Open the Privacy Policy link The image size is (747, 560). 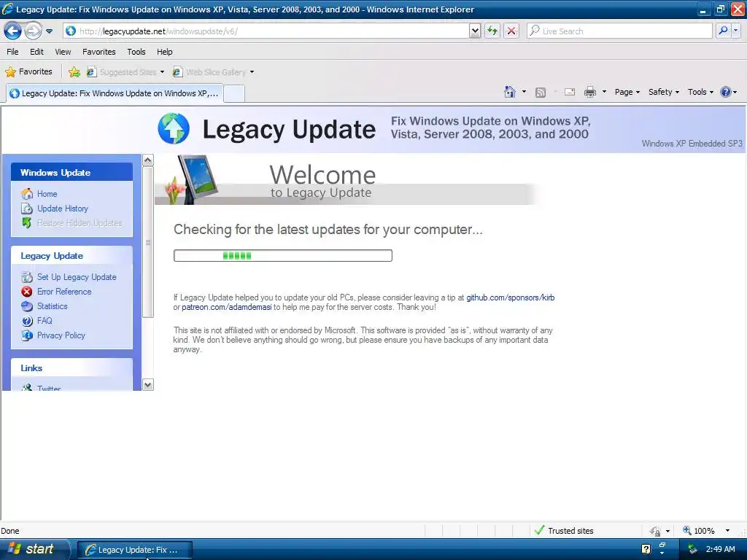pyautogui.click(x=61, y=335)
